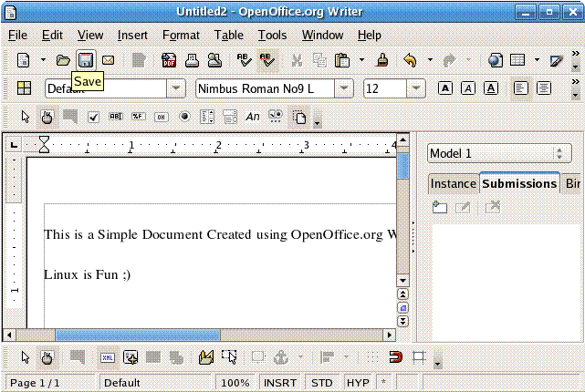Click the 100% zoom status field

[x=235, y=383]
